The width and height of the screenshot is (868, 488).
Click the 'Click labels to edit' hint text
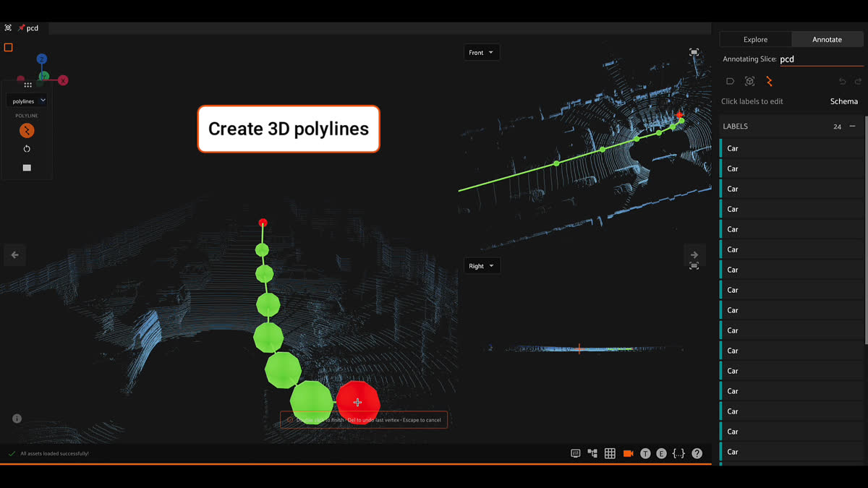[x=752, y=101]
